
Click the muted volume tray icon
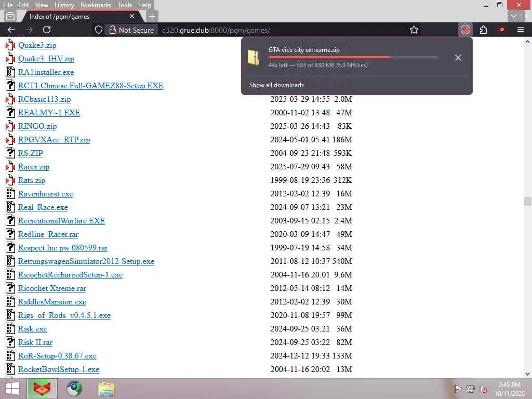(x=483, y=389)
